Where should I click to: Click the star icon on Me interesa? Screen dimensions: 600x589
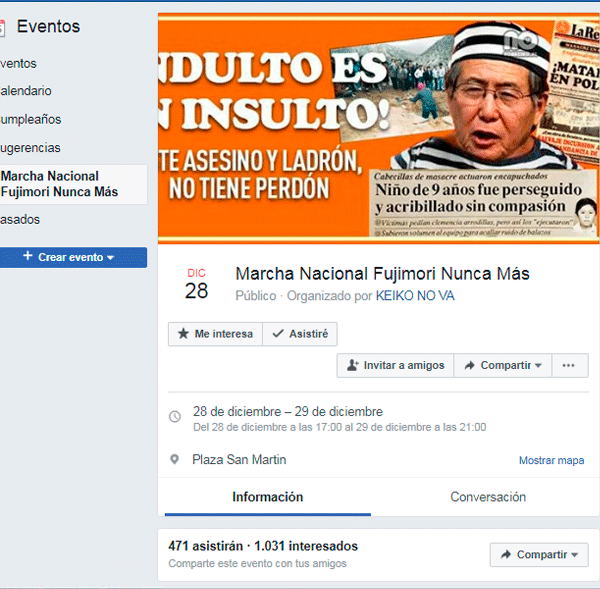click(183, 334)
